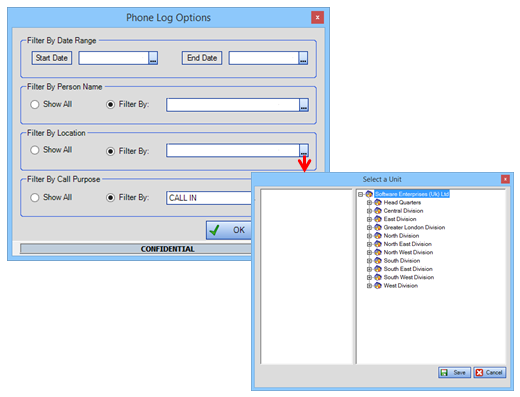Select North West Division in the tree
This screenshot has height=397, width=520.
pyautogui.click(x=408, y=252)
